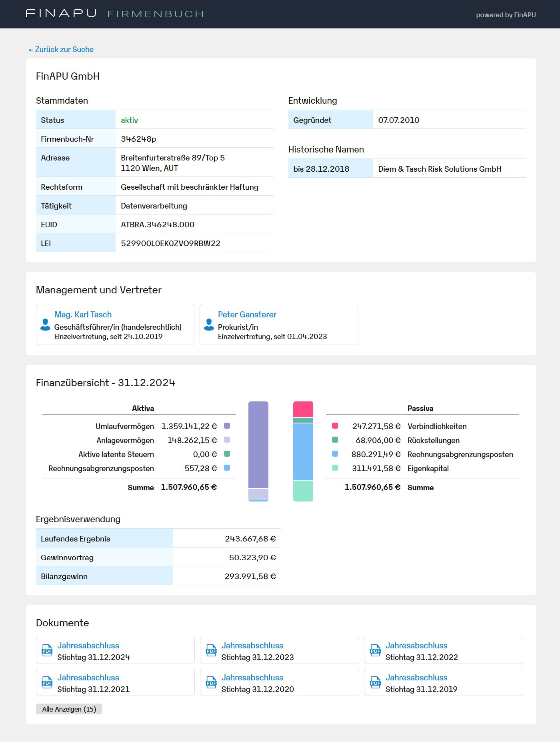Open Mag. Karl Tasch profile link
The width and height of the screenshot is (560, 742).
83,315
